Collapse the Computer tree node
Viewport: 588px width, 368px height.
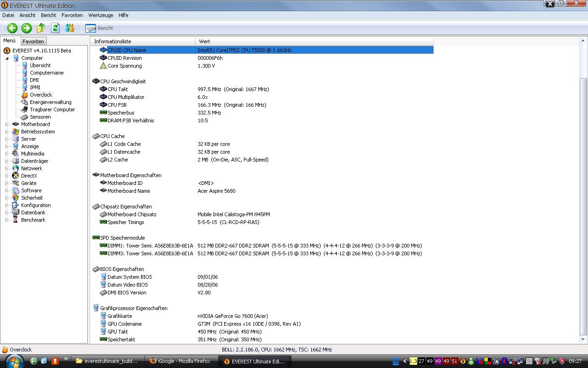7,58
